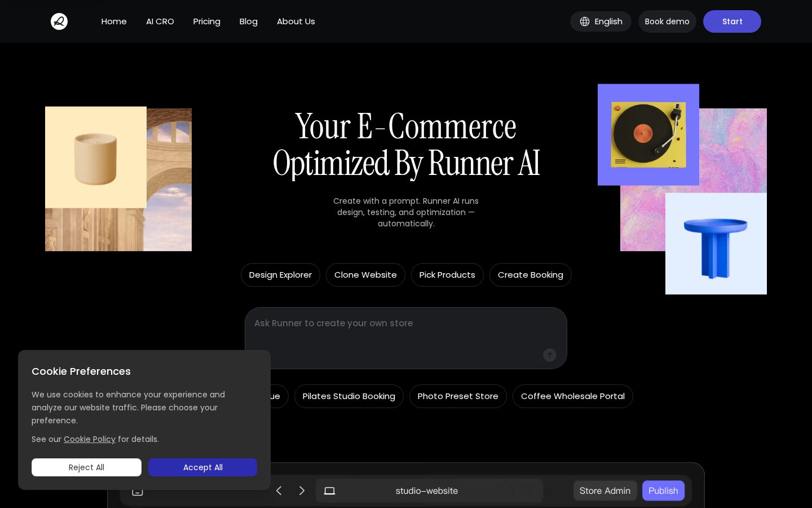Image resolution: width=812 pixels, height=508 pixels.
Task: Select the Design Explorer chip
Action: tap(280, 275)
